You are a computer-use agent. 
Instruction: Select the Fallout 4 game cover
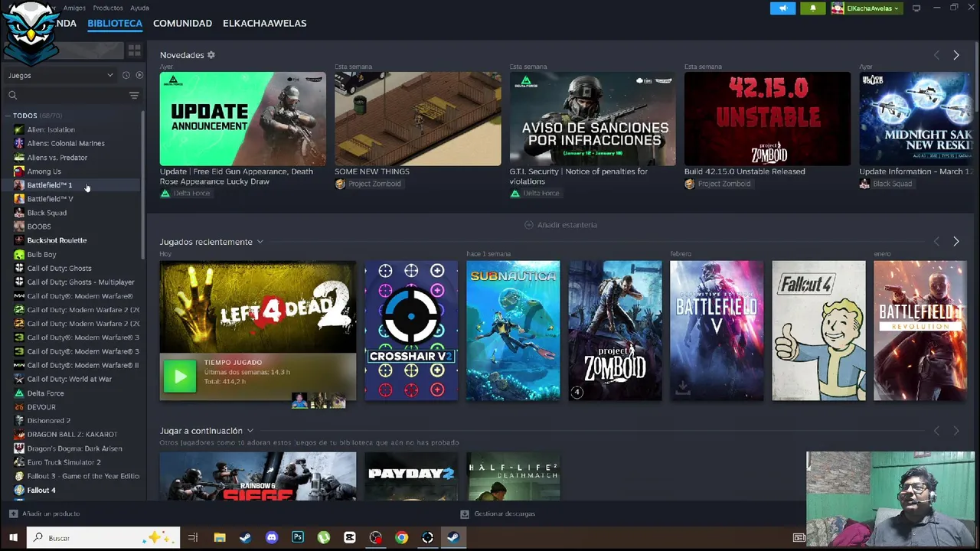coord(818,331)
